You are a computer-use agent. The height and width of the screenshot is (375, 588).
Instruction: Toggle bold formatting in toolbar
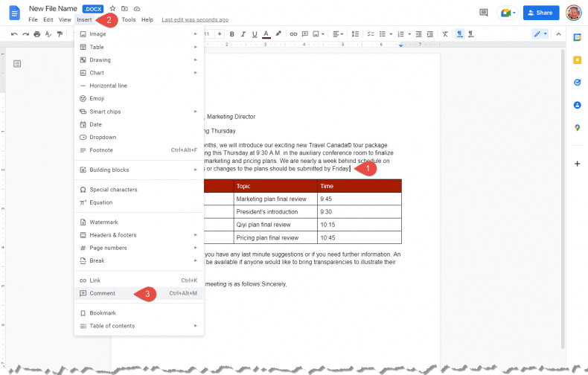(232, 34)
